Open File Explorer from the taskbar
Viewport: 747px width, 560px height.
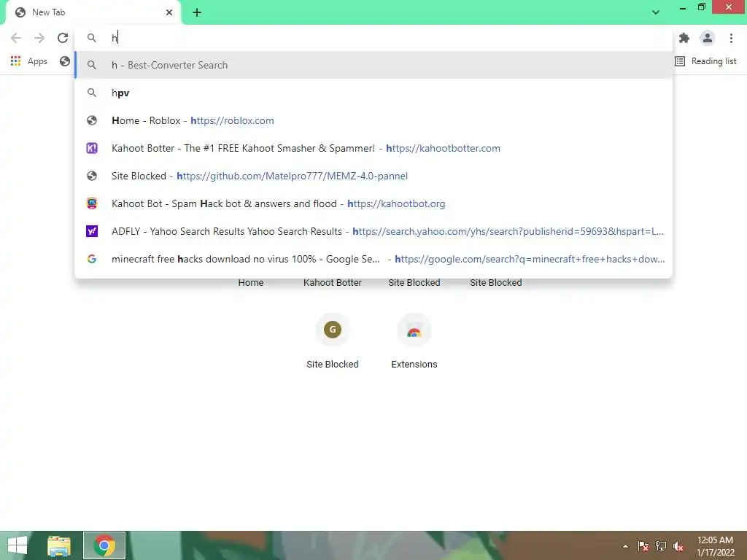coord(59,545)
